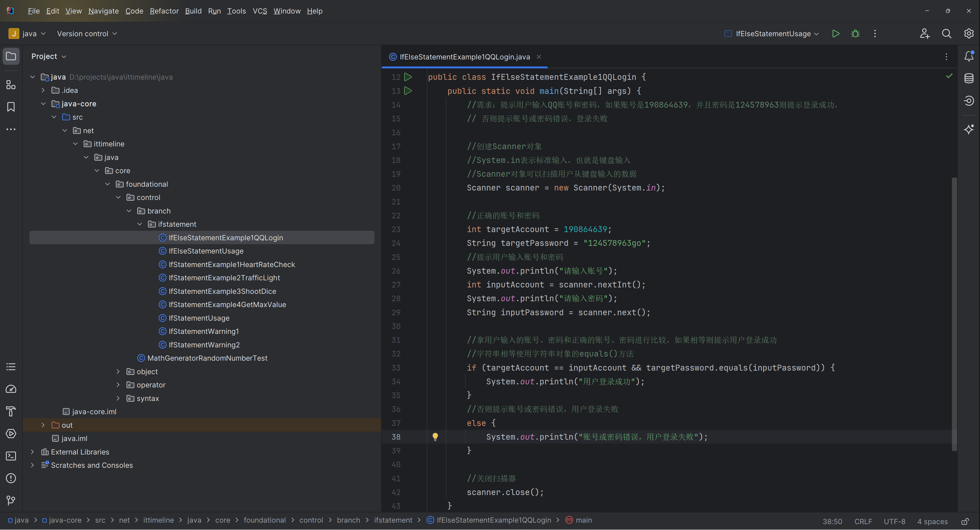
Task: Collapse the java-core module
Action: (43, 104)
